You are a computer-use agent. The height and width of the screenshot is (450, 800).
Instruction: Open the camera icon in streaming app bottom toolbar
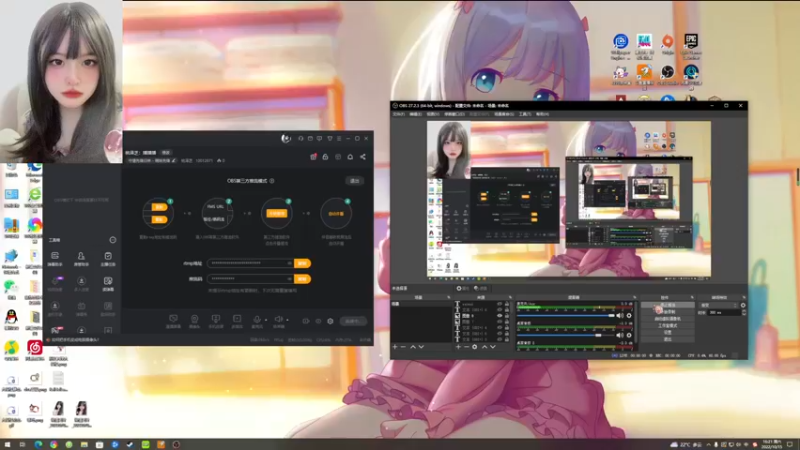pyautogui.click(x=194, y=319)
